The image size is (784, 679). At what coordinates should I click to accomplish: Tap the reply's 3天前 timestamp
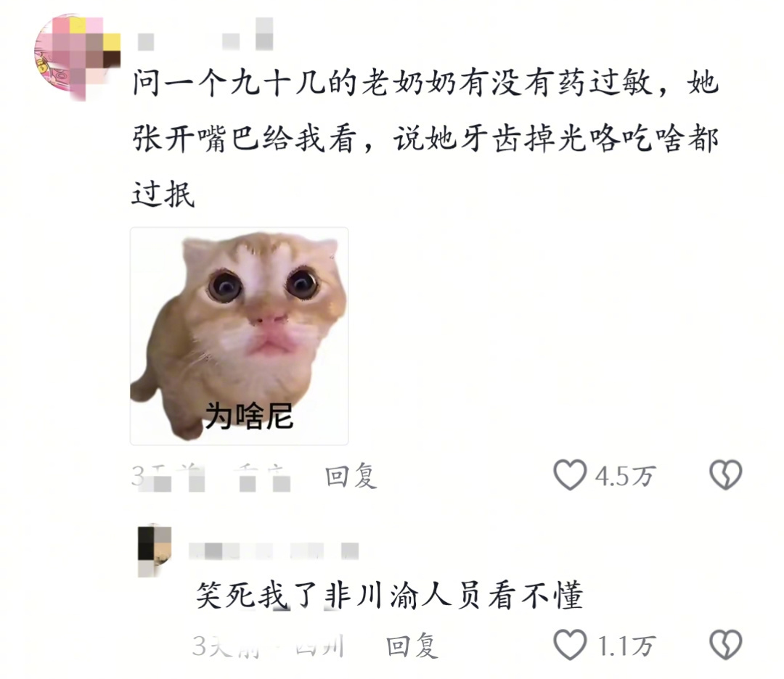(x=225, y=646)
